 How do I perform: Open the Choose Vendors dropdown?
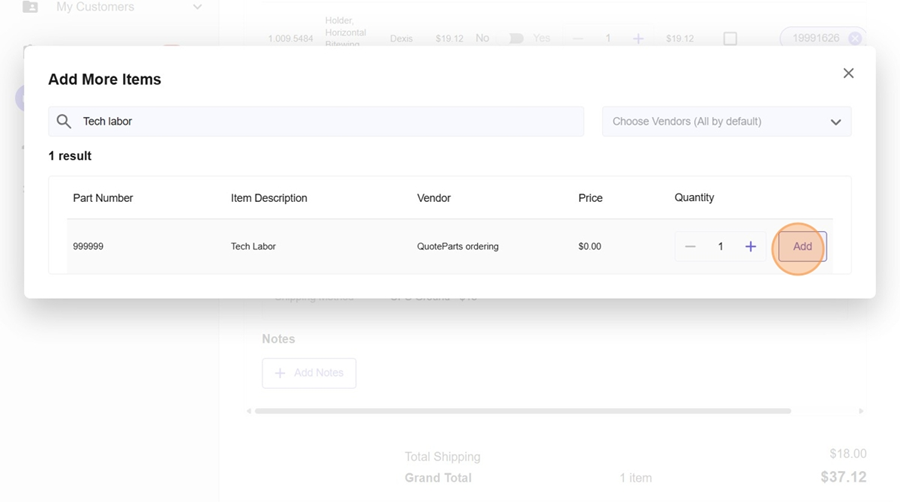(726, 122)
